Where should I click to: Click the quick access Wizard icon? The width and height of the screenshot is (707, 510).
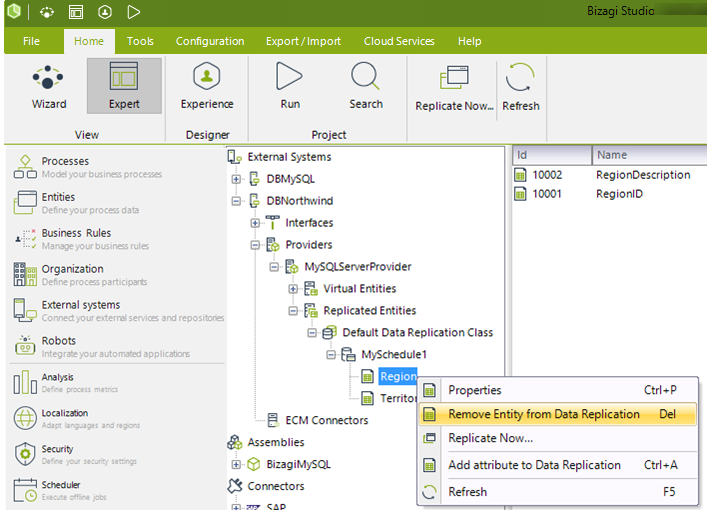pos(47,12)
